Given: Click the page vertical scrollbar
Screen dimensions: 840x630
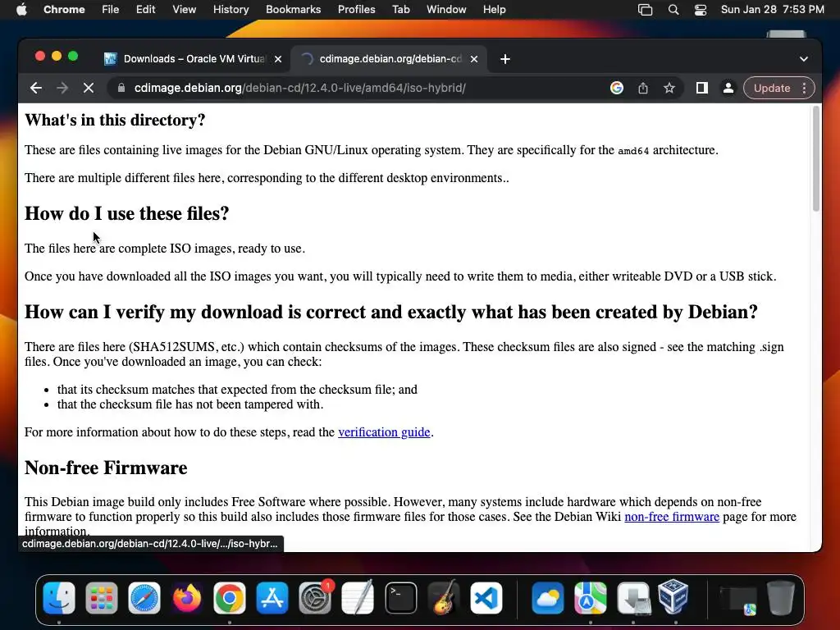Looking at the screenshot, I should 816,159.
